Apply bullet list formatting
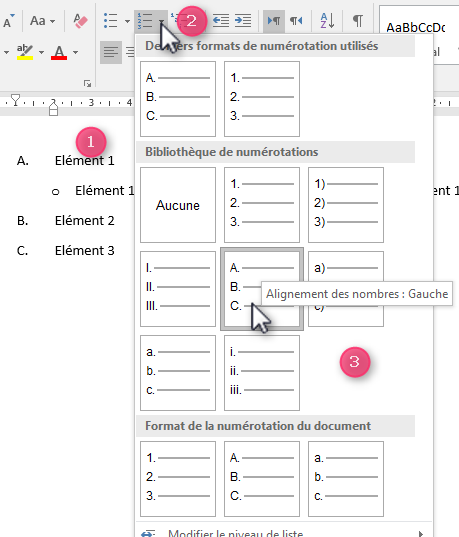This screenshot has width=459, height=537. [111, 21]
